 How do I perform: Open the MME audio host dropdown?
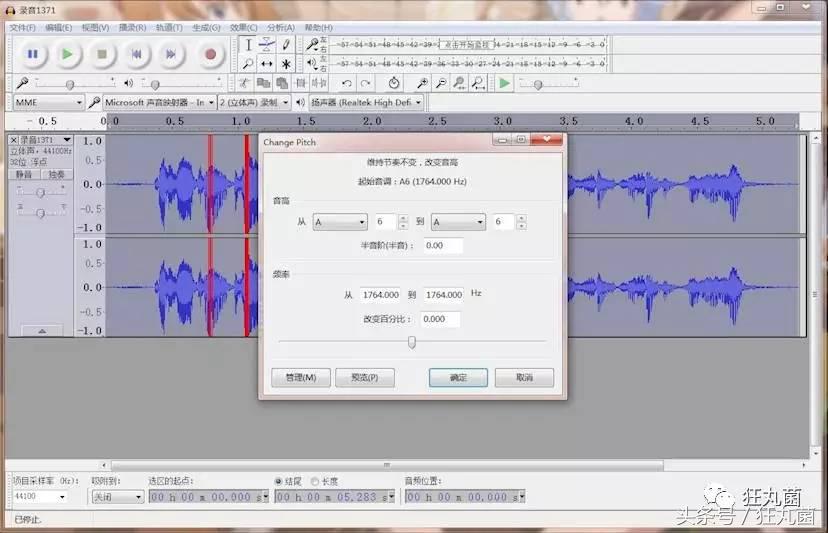point(49,102)
